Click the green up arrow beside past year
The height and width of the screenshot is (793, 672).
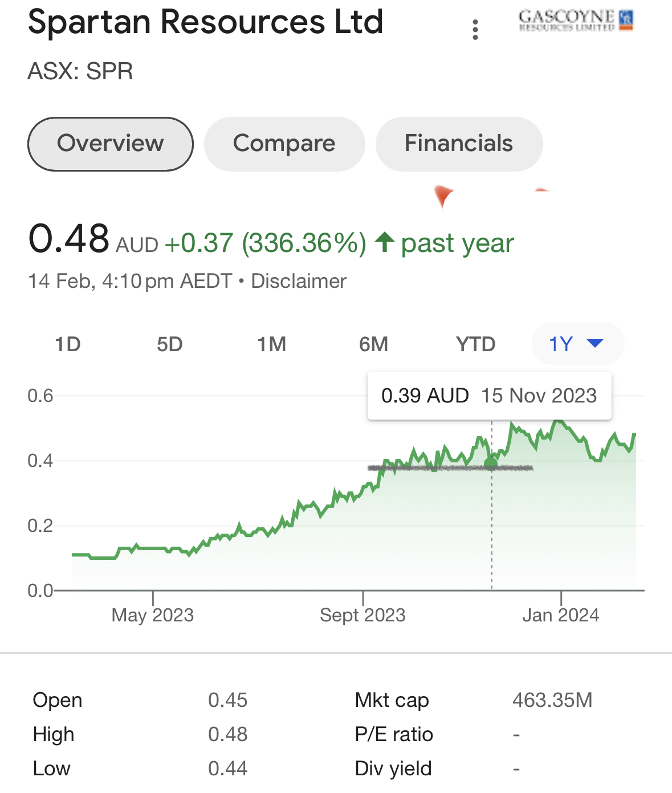385,242
